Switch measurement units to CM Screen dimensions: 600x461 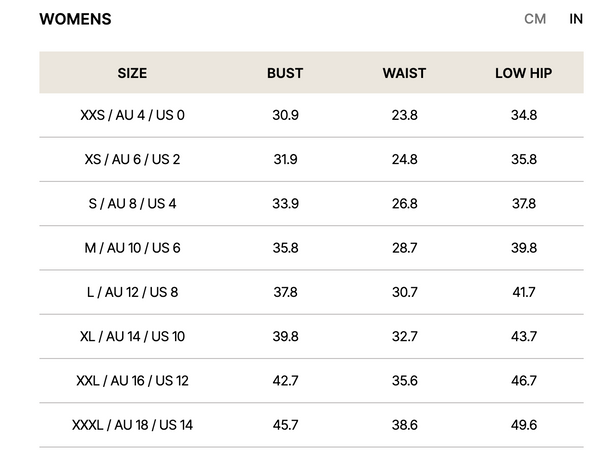(535, 19)
